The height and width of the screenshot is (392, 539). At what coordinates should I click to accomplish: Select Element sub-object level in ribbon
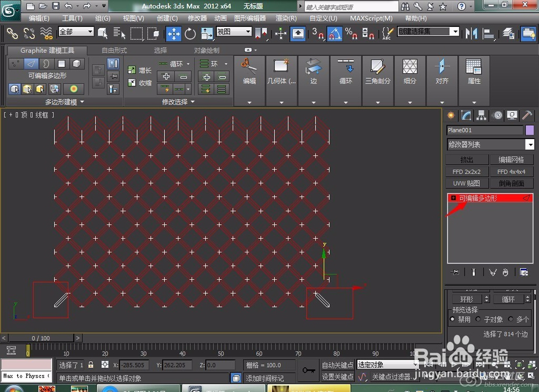point(77,64)
